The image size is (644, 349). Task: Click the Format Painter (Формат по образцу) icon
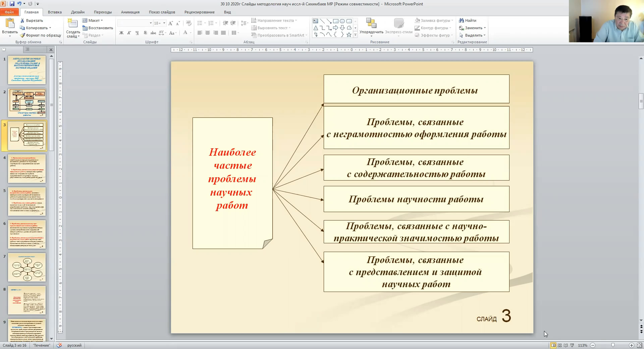click(x=22, y=35)
